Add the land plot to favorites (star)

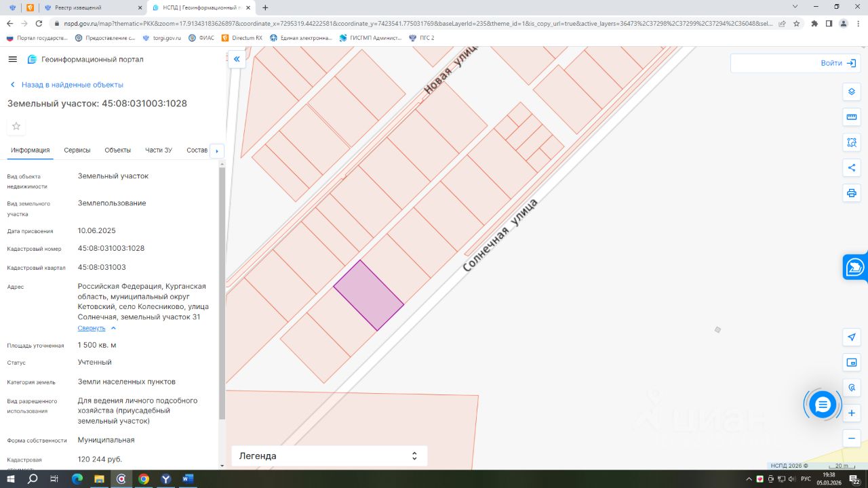[16, 126]
